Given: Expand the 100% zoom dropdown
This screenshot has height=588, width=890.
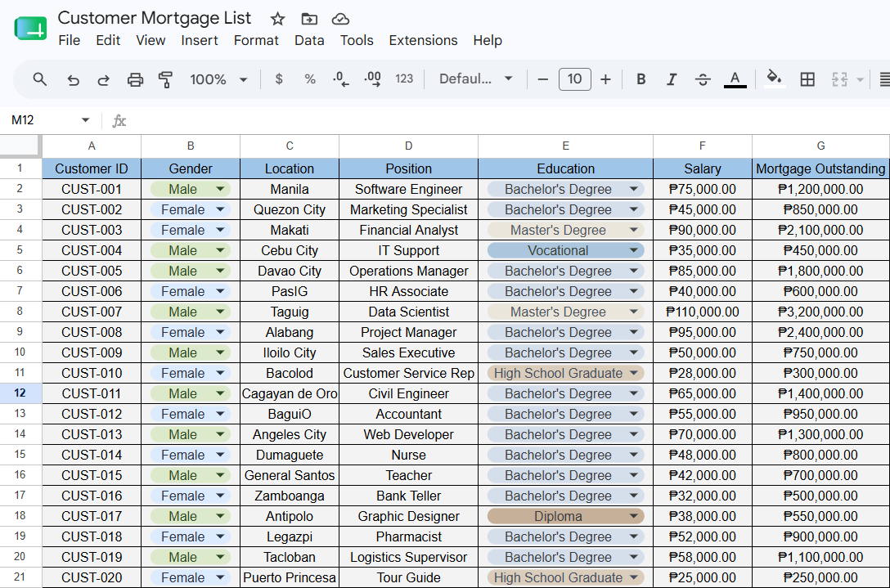Looking at the screenshot, I should pos(219,79).
